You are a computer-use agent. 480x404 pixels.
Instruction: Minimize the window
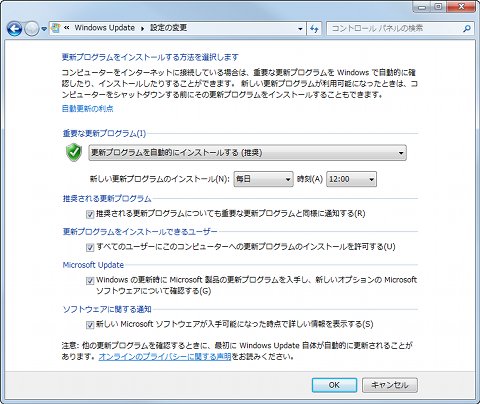(422, 7)
